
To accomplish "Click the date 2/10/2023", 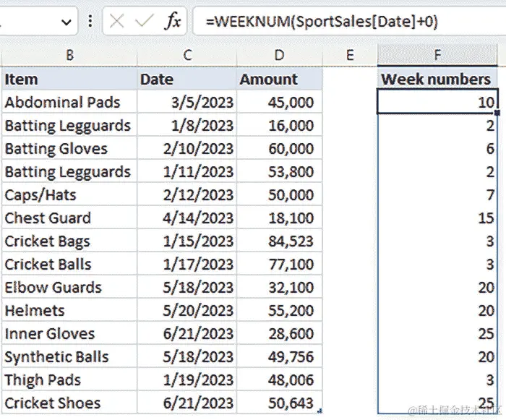I will pos(186,148).
